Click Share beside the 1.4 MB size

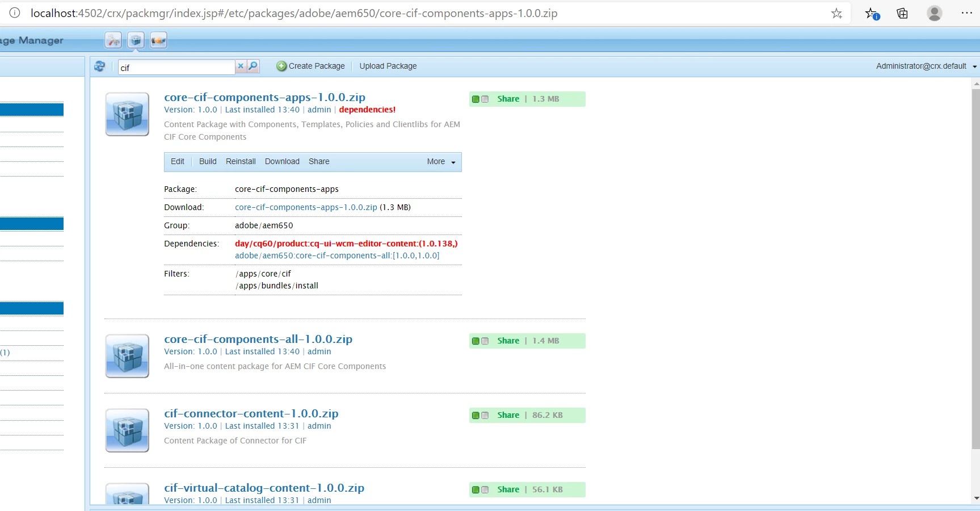click(x=508, y=341)
